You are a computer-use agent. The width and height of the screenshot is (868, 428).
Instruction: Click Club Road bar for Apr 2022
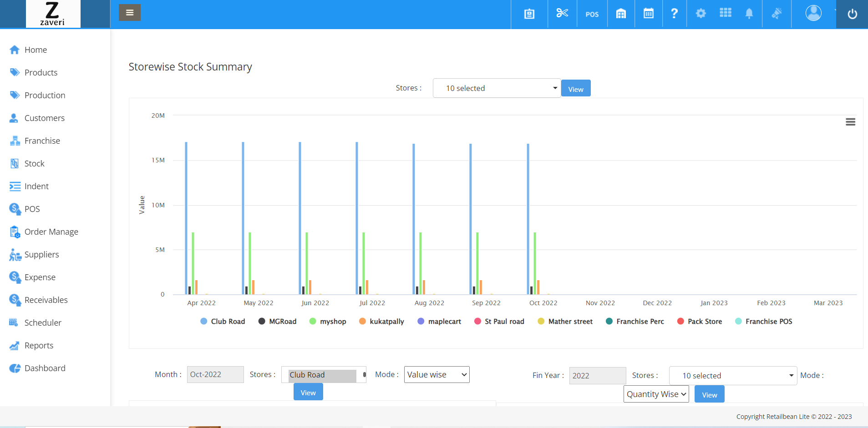[186, 218]
